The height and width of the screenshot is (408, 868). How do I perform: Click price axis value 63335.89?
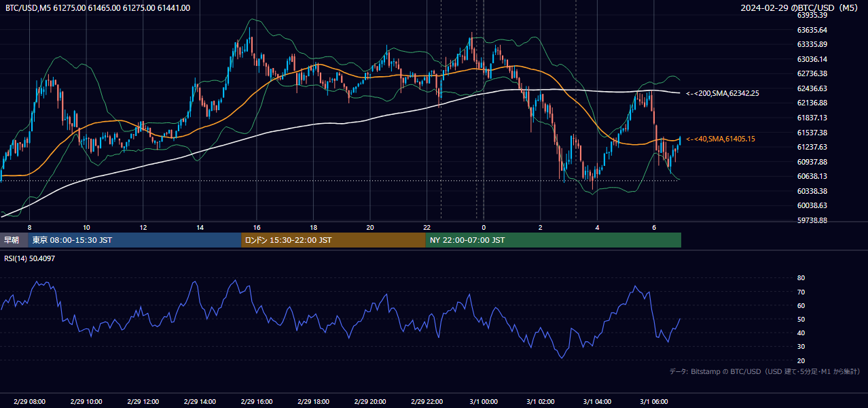coord(812,44)
